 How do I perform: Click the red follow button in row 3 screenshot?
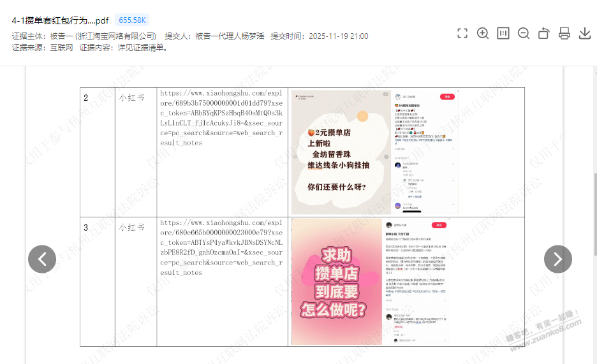click(x=439, y=225)
